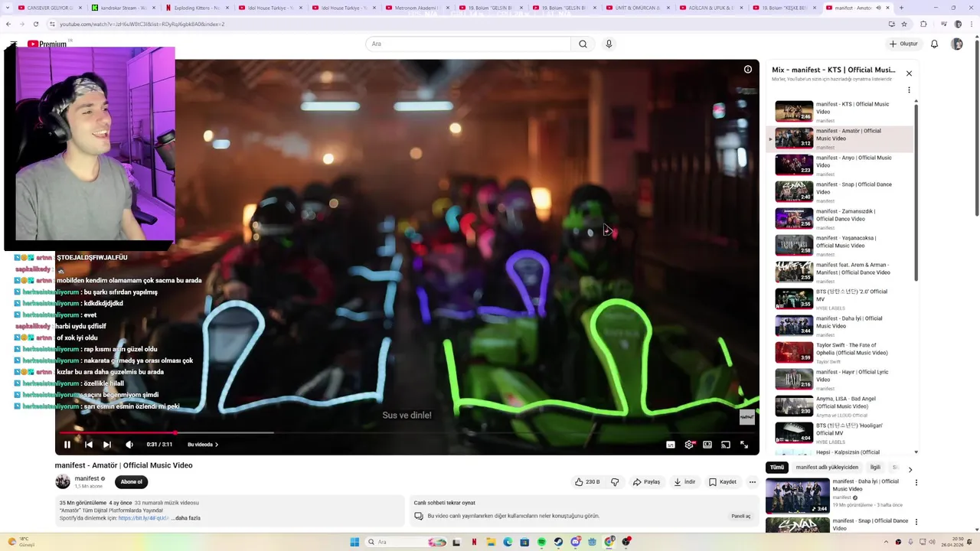Open a new browser tab
The width and height of the screenshot is (980, 551).
point(900,8)
